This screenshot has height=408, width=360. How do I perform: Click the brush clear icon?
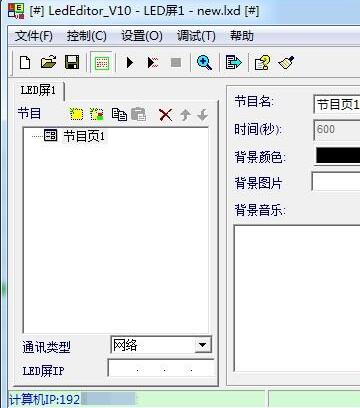coord(286,62)
